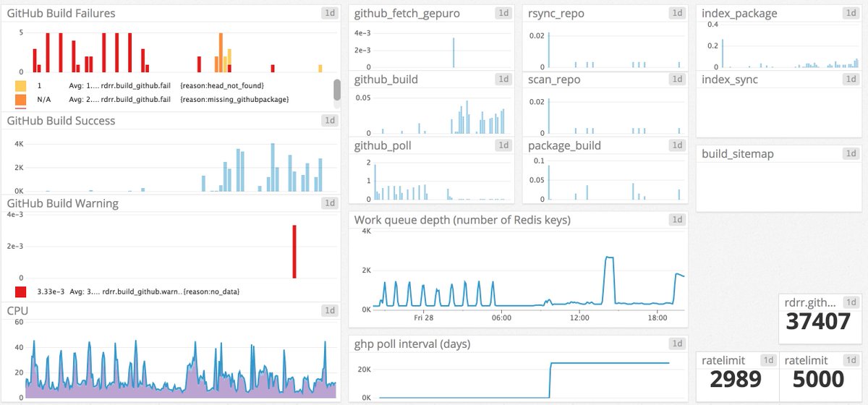Select the red no_data legend swatch

21,291
